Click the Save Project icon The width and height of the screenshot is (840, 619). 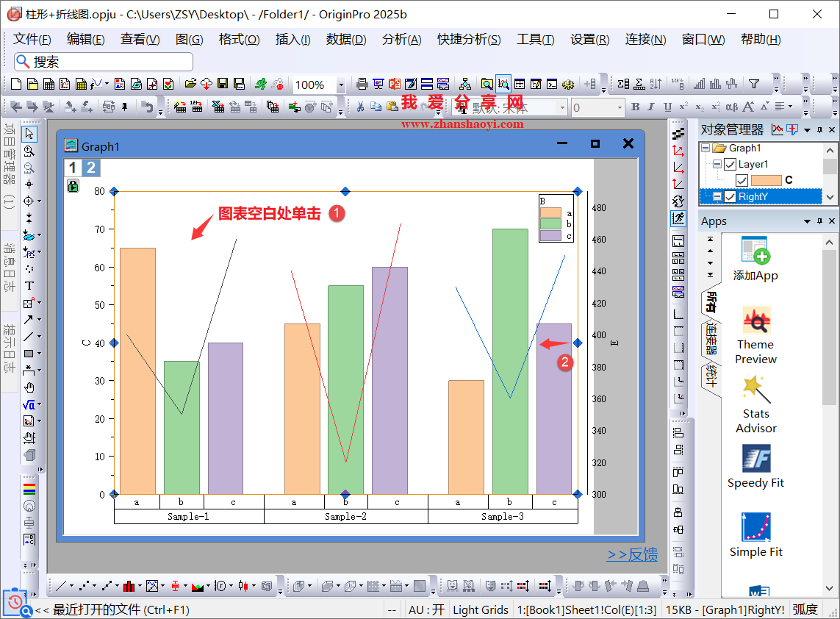click(x=223, y=85)
